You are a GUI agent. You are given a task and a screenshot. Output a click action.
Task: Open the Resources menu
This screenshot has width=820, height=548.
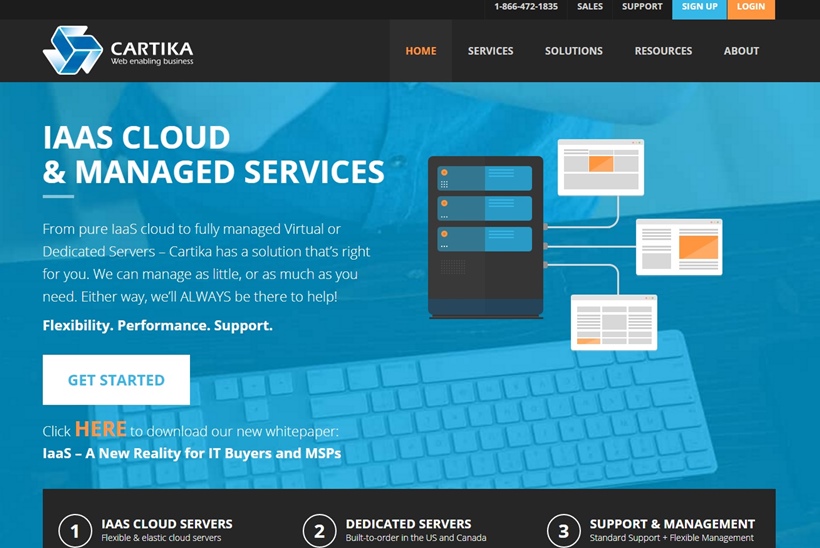[663, 51]
